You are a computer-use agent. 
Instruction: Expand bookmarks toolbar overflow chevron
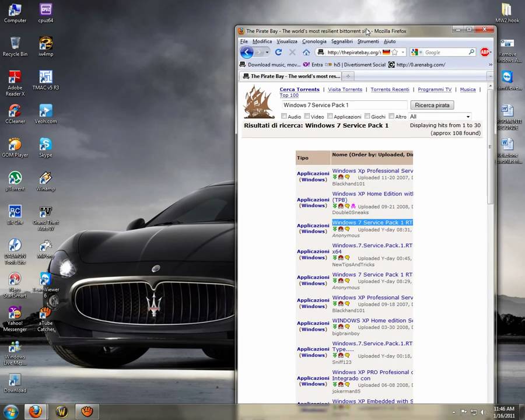click(491, 65)
